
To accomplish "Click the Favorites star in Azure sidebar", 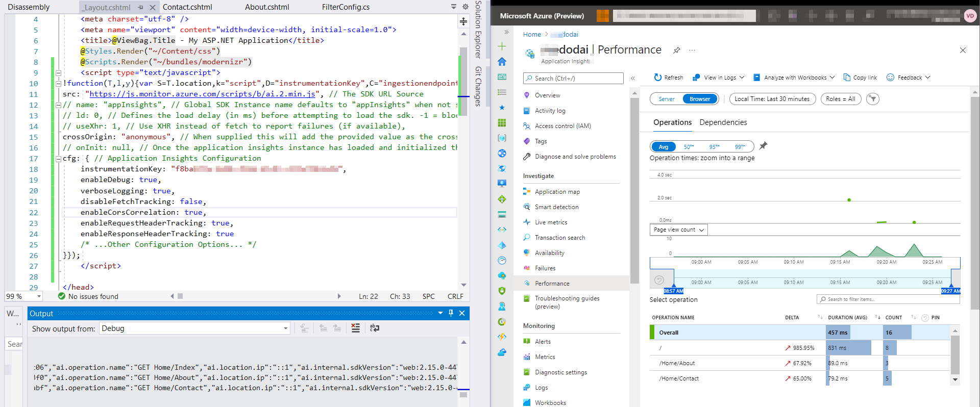I will pyautogui.click(x=502, y=108).
